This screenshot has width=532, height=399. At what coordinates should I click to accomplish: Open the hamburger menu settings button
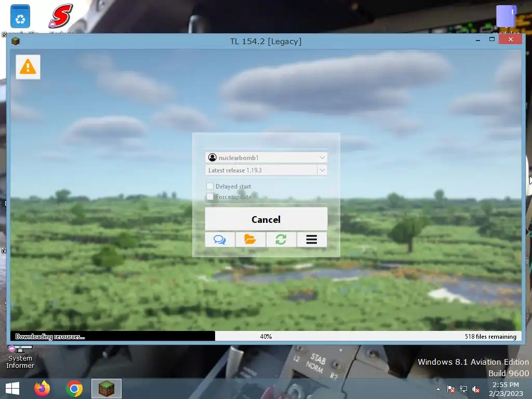click(x=312, y=240)
